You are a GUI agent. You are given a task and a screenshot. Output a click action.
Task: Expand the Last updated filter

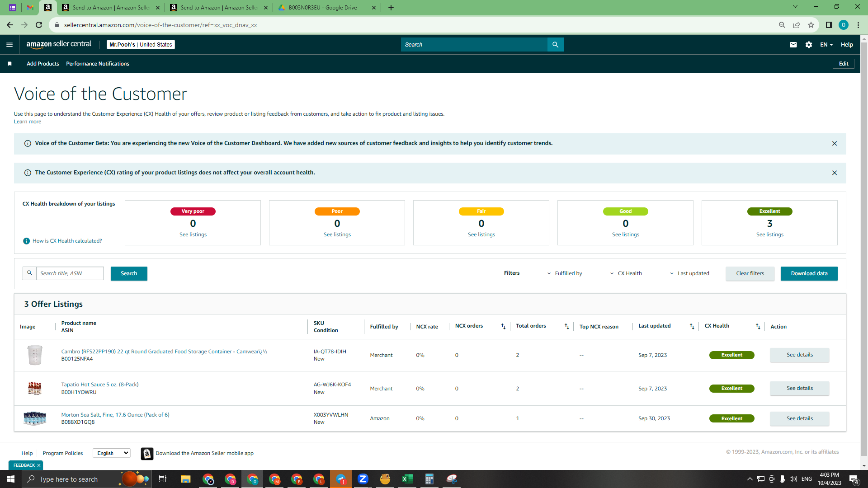(x=689, y=273)
